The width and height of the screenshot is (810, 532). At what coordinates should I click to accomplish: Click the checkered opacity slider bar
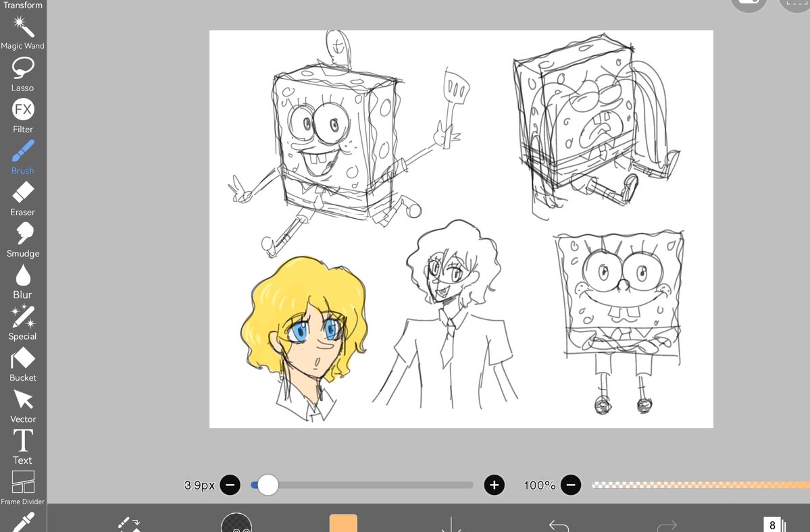coord(701,485)
